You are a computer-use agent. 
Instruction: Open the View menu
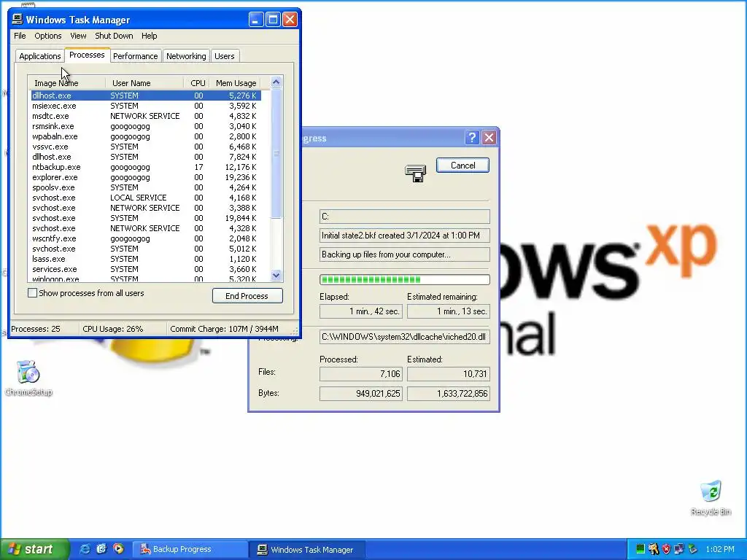coord(78,36)
